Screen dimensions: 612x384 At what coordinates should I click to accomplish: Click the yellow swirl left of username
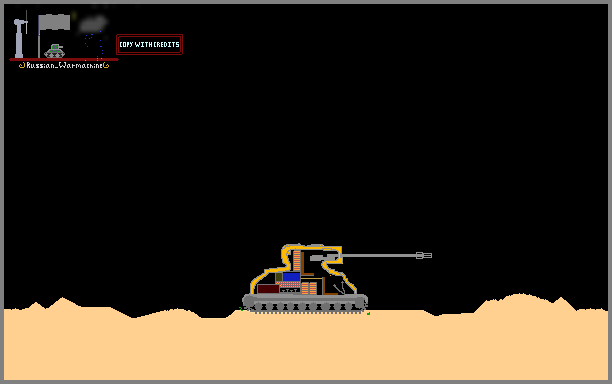point(22,65)
